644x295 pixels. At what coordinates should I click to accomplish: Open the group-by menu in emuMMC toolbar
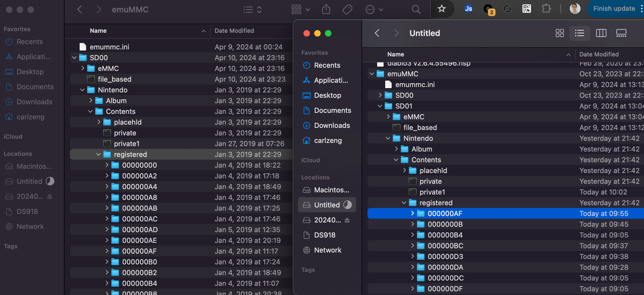300,10
